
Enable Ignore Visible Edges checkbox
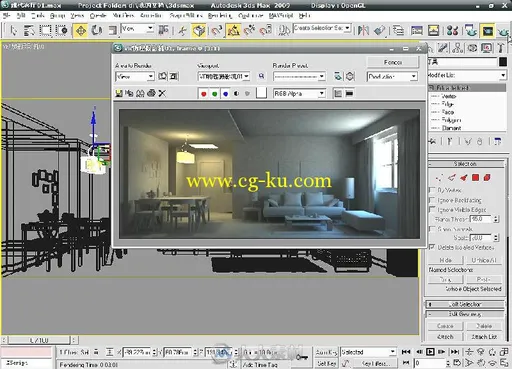pyautogui.click(x=433, y=210)
